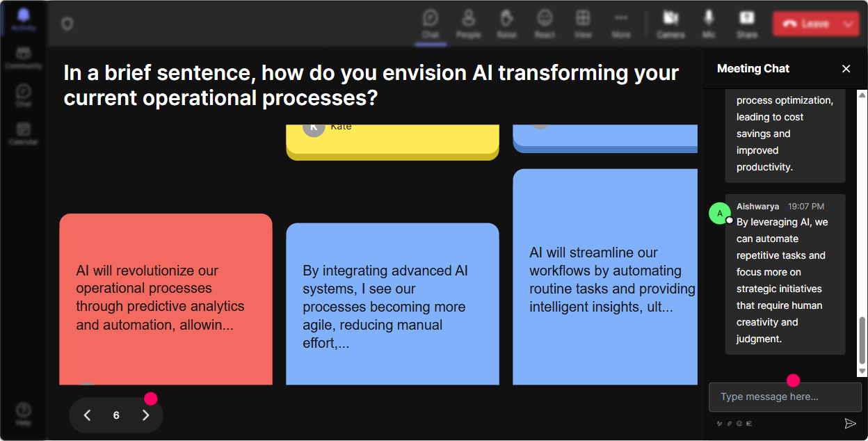This screenshot has height=441, width=868.
Task: Send the chat message
Action: coord(850,423)
